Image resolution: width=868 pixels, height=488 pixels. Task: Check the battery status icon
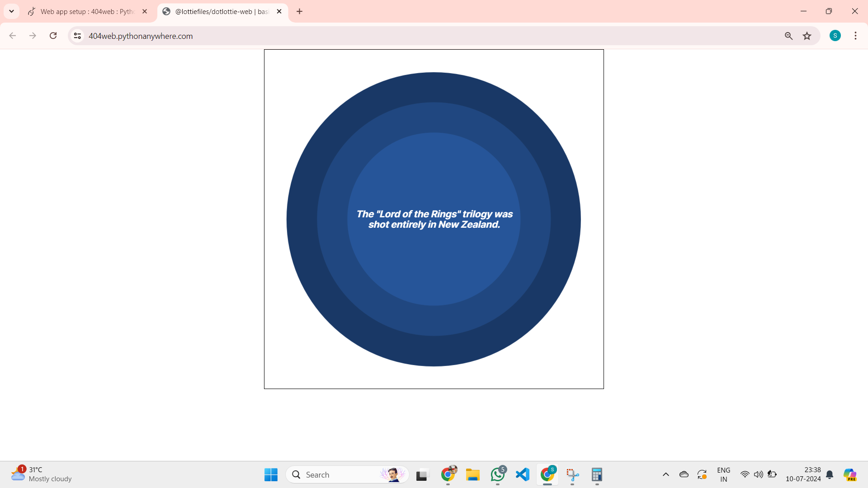pos(772,474)
